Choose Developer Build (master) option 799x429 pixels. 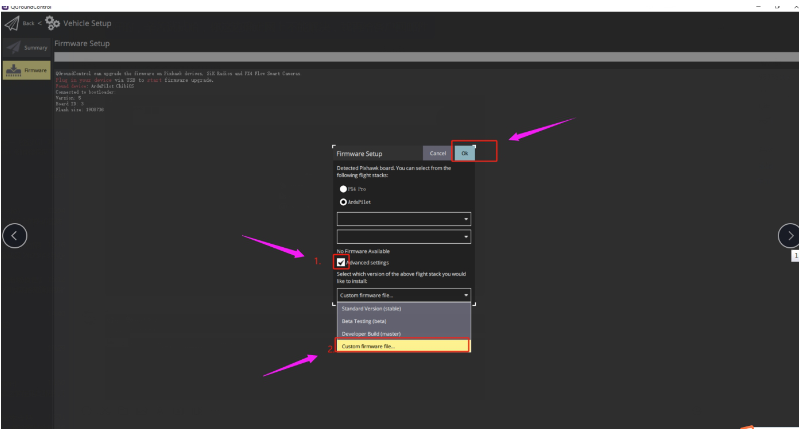coord(403,333)
